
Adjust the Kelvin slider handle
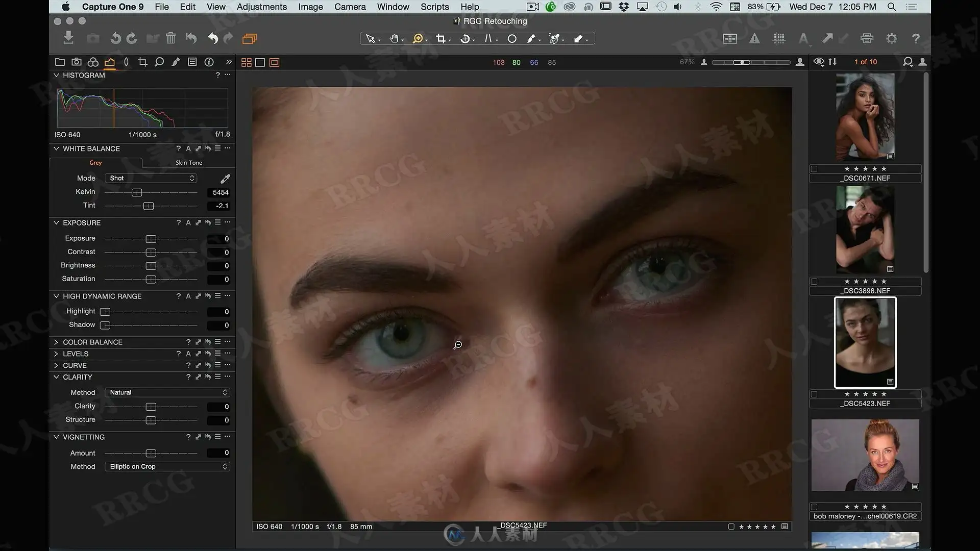coord(137,192)
